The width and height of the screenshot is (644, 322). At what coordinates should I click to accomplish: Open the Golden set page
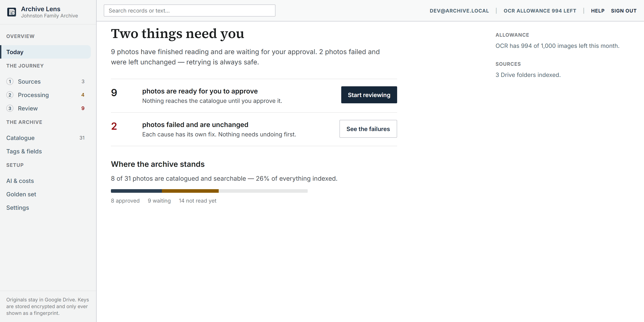coord(45,194)
